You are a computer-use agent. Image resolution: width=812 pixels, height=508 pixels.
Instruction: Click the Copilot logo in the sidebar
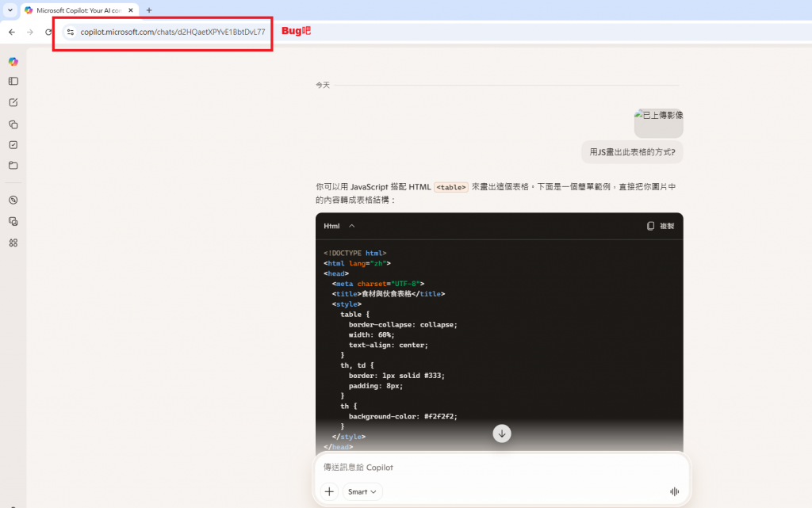(13, 62)
